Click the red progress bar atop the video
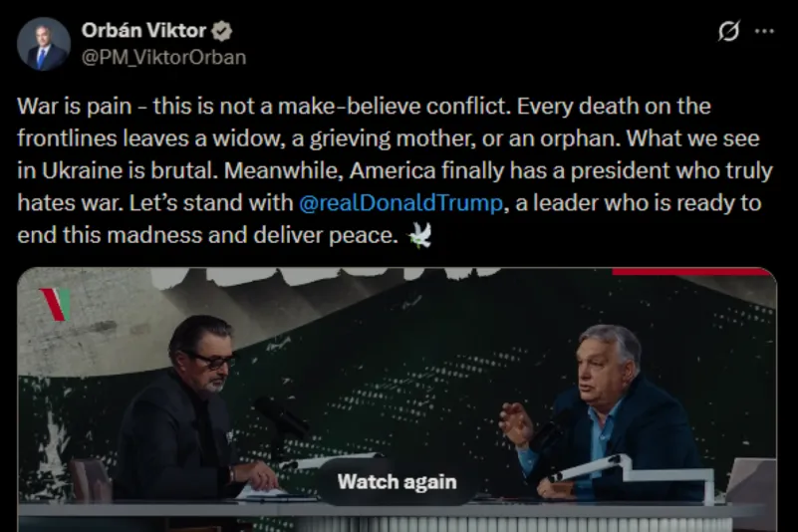This screenshot has height=532, width=798. pyautogui.click(x=692, y=271)
